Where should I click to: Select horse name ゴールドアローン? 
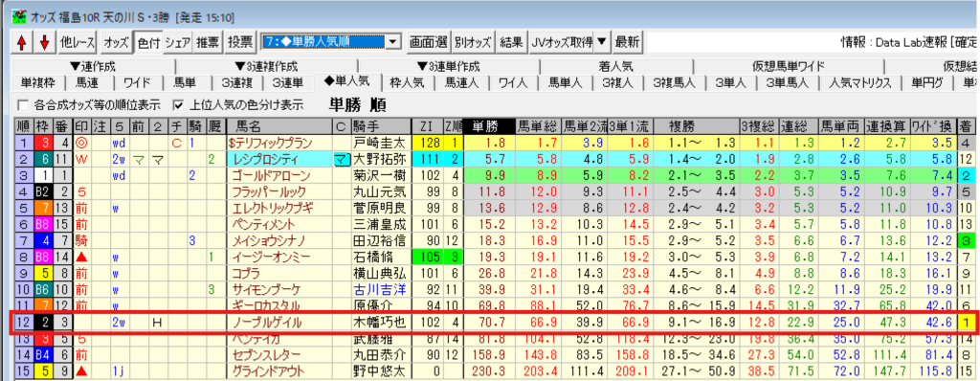(x=271, y=177)
